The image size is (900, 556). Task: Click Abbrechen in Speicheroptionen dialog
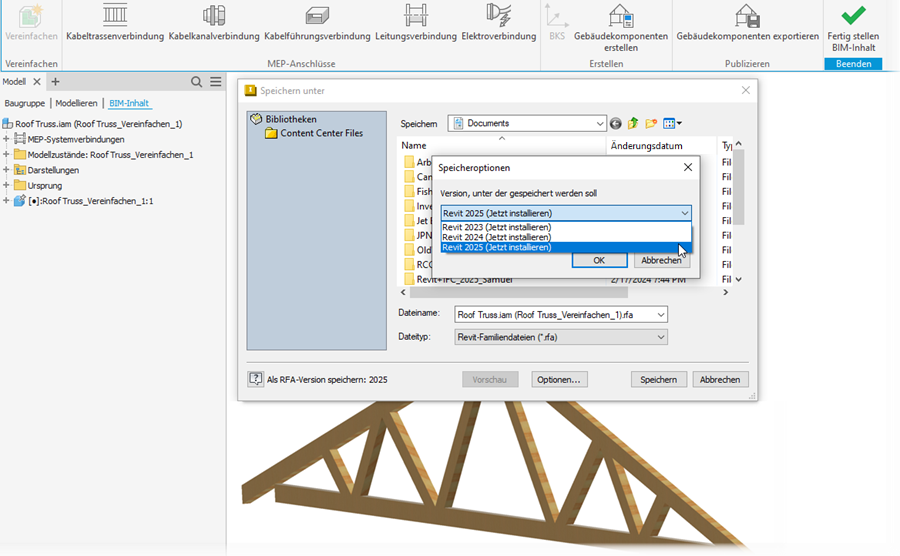tap(661, 260)
